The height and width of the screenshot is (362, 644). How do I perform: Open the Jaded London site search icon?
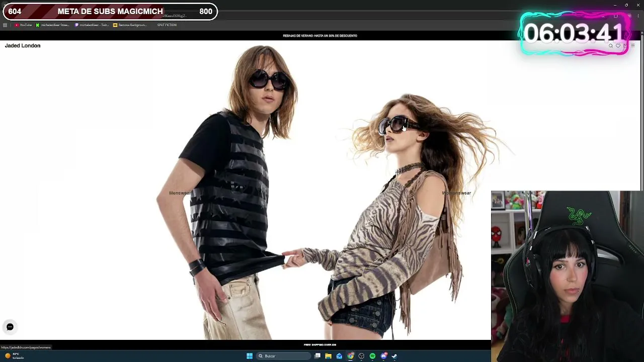click(x=611, y=46)
